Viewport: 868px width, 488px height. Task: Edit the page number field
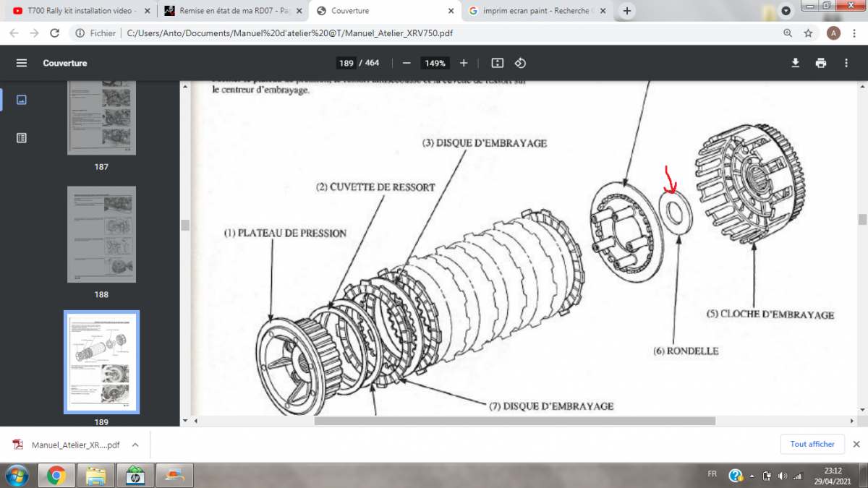[346, 63]
